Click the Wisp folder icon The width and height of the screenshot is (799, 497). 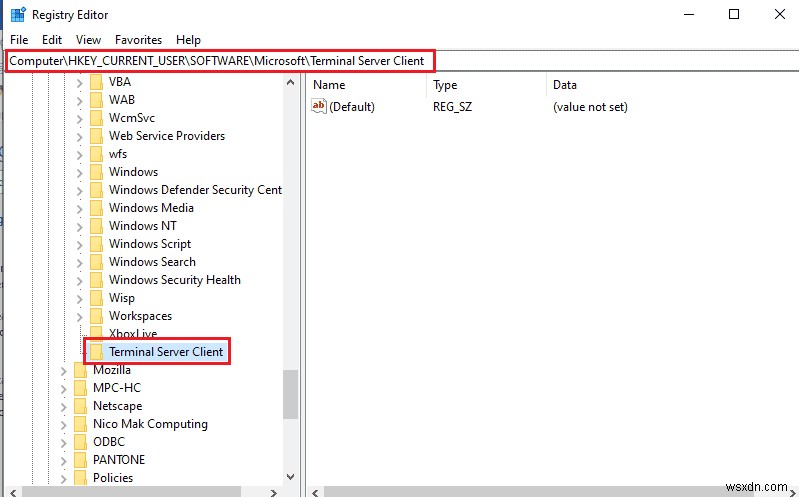click(x=96, y=298)
